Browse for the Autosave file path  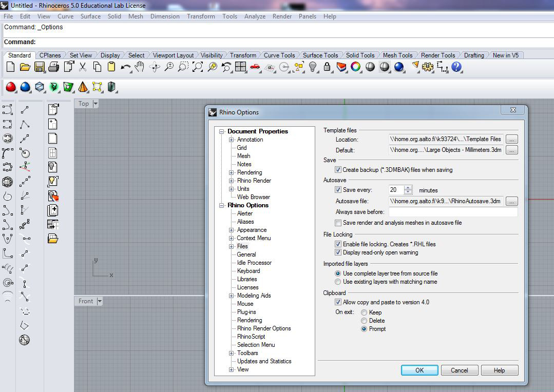coord(511,201)
